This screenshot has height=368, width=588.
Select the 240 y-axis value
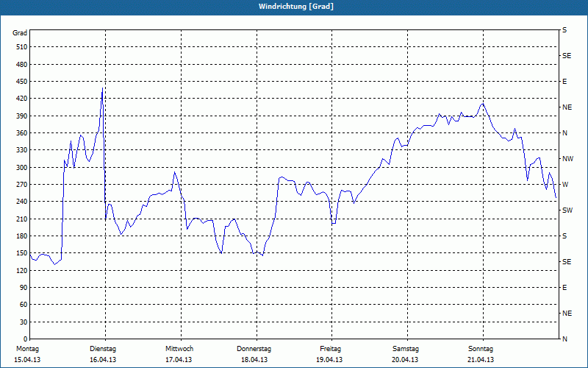[22, 202]
